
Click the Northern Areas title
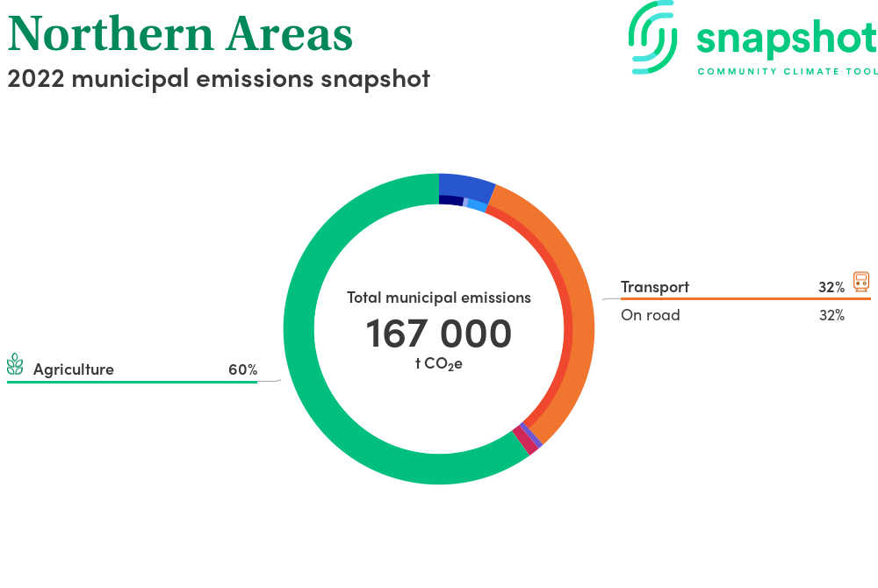coord(180,32)
